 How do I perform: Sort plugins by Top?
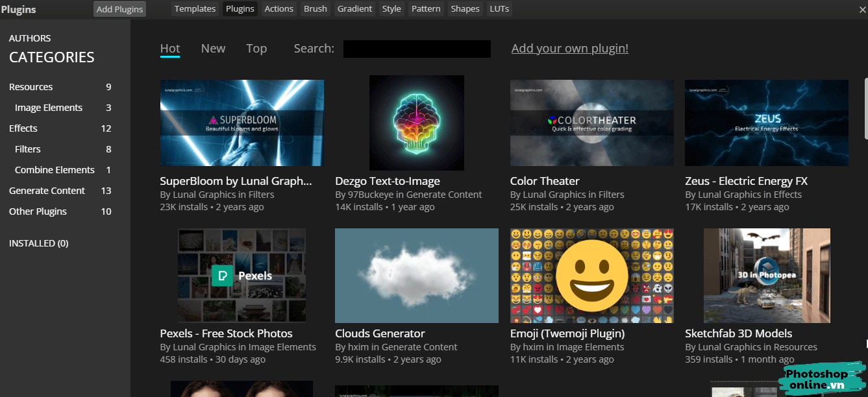(256, 48)
